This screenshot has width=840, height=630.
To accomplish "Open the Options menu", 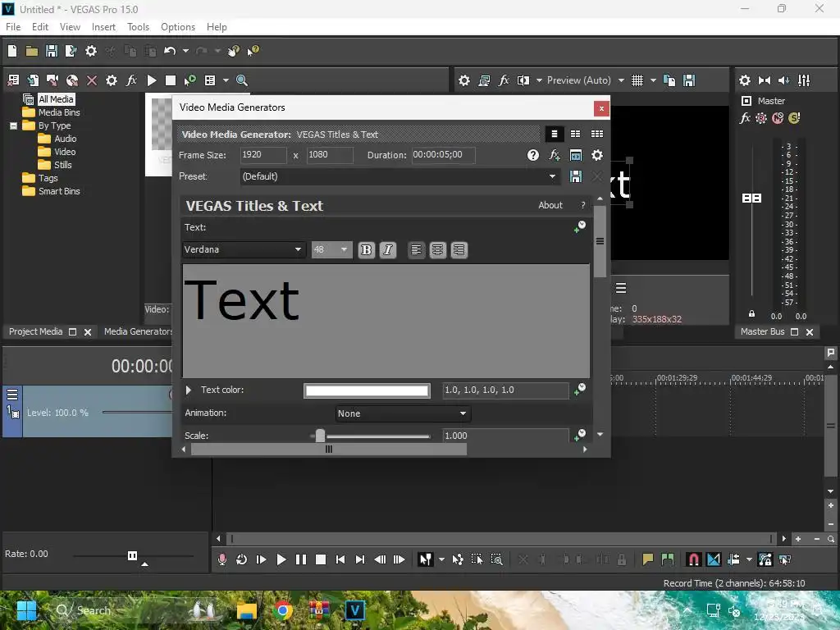I will [x=178, y=27].
